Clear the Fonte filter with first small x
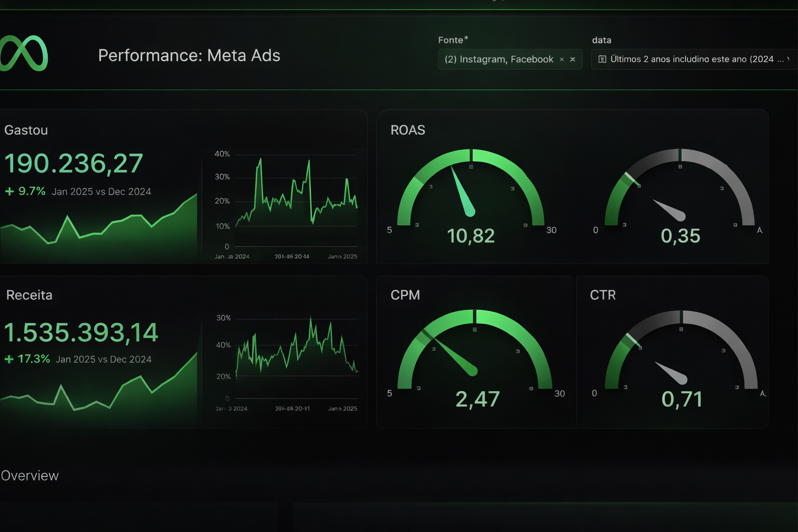798x532 pixels. coord(562,60)
